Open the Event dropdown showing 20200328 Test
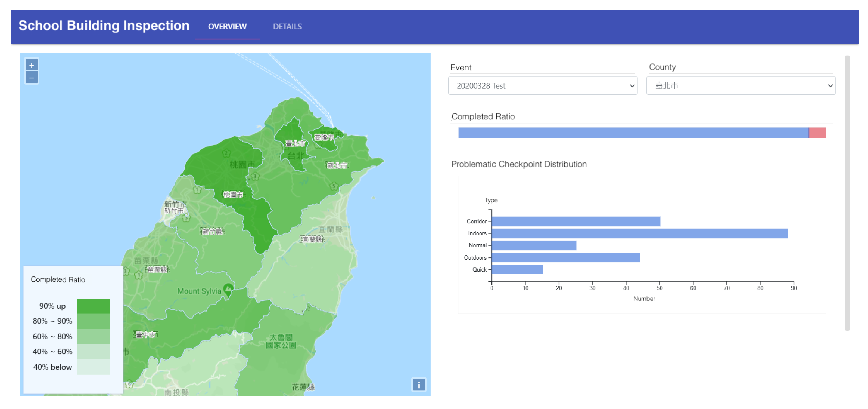868x409 pixels. tap(542, 86)
